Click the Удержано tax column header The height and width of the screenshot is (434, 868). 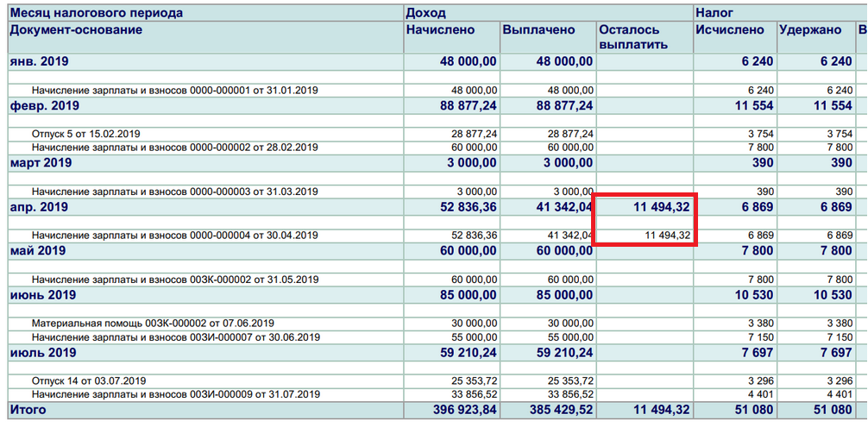point(810,30)
